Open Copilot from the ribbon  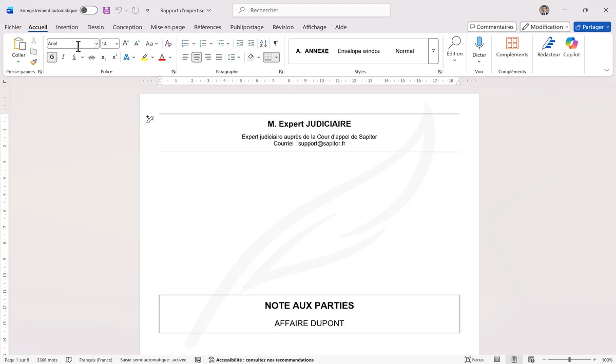pos(571,44)
